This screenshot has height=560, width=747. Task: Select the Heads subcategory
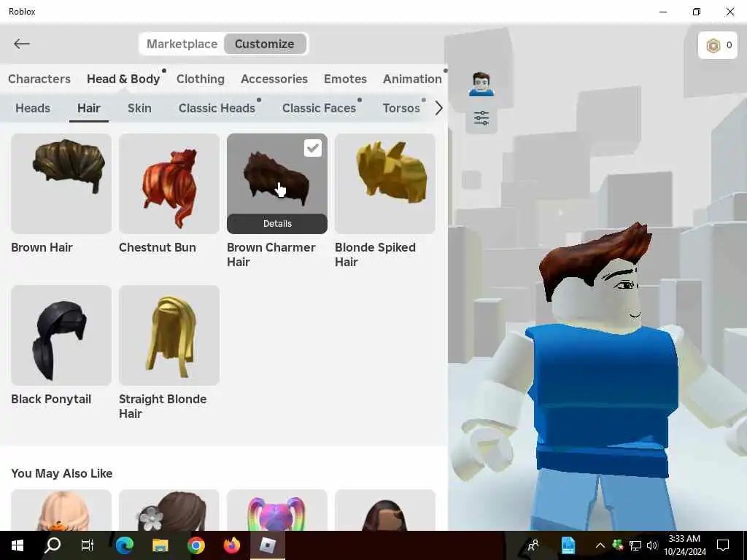click(32, 108)
